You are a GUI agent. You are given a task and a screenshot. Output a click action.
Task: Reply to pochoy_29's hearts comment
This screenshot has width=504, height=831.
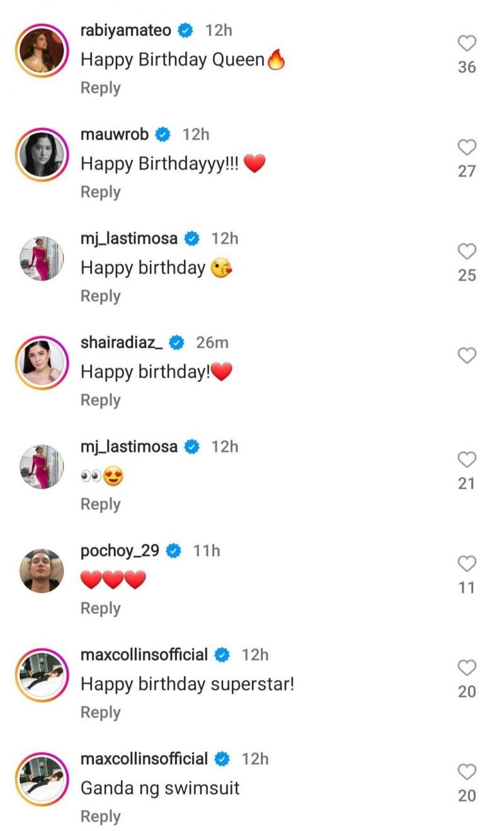(100, 608)
